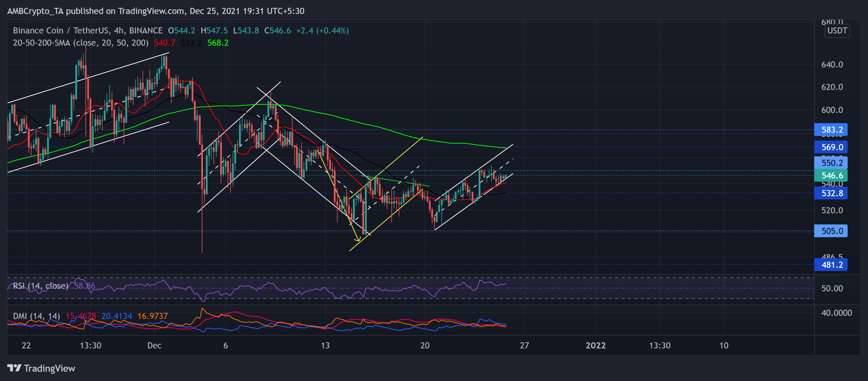Select the 2022 label on the time axis

coord(596,345)
